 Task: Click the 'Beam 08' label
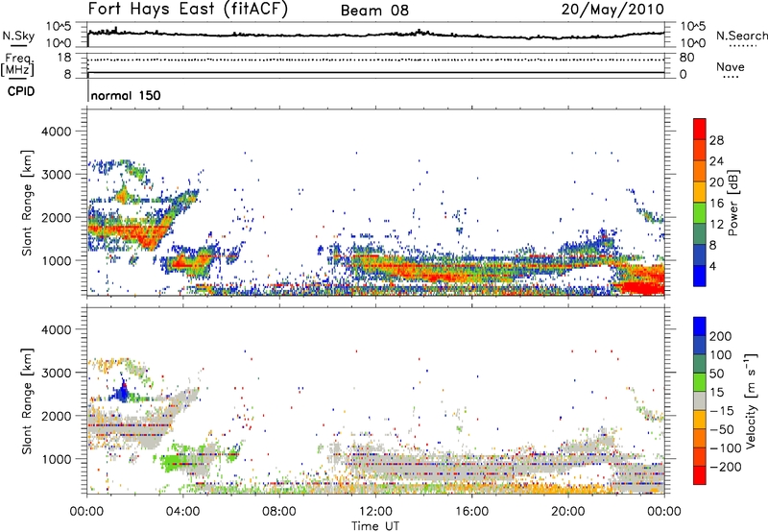[x=374, y=11]
